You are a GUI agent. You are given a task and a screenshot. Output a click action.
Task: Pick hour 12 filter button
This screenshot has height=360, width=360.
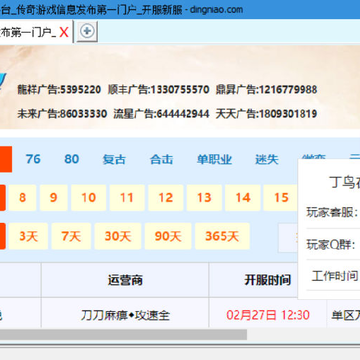[166, 198]
